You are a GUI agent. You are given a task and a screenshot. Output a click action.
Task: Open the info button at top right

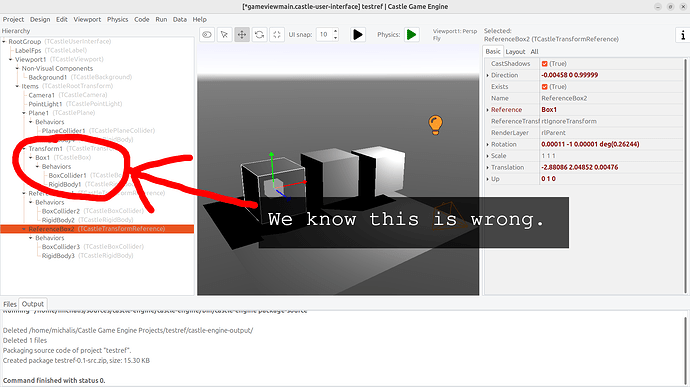pos(683,35)
